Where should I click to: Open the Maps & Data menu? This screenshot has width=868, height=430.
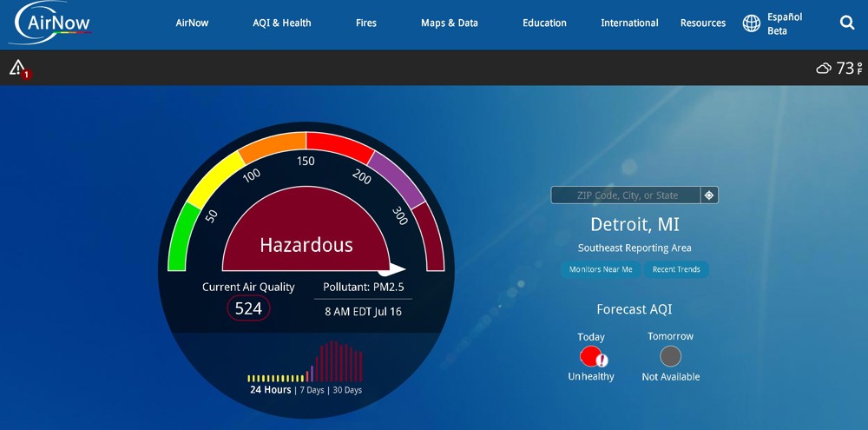(x=450, y=23)
